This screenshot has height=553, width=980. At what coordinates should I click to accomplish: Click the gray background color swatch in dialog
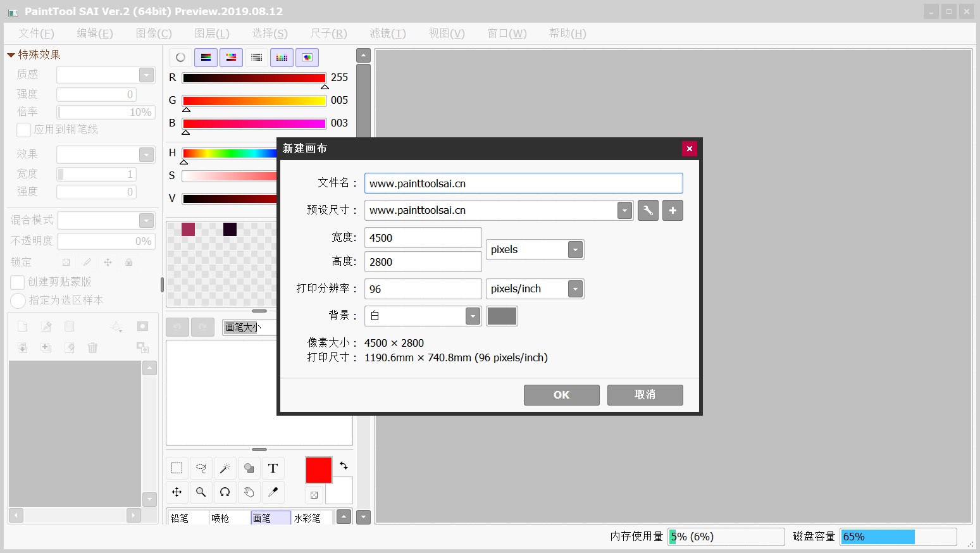coord(502,316)
